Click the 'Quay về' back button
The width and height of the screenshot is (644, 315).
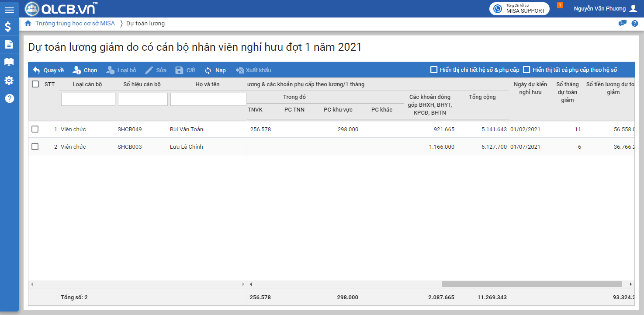(x=48, y=70)
